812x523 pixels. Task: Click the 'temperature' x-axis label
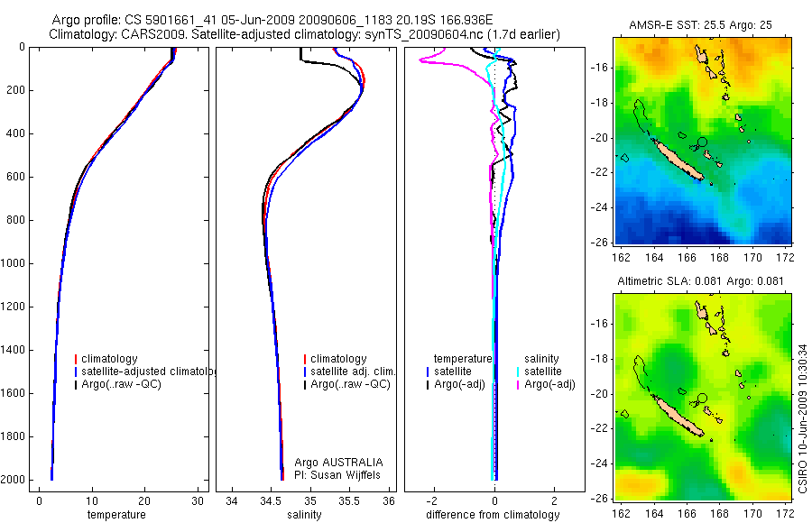116,515
